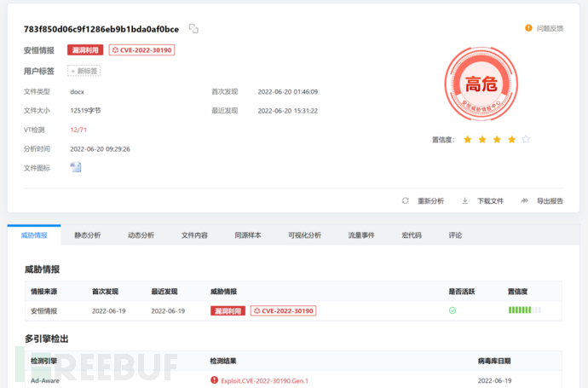
Task: Click the file size value 12519字节
Action: click(x=85, y=110)
